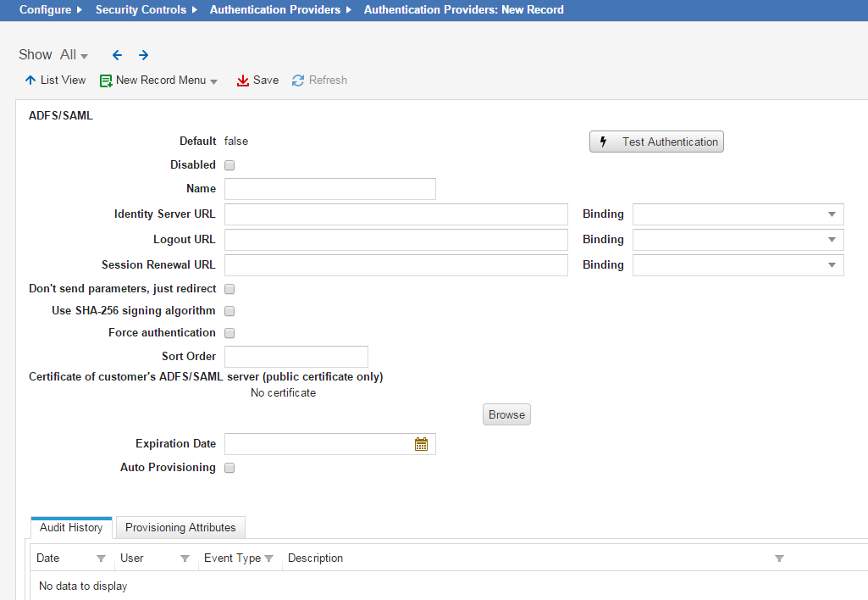Open the calendar icon beside Expiration Date
Image resolution: width=868 pixels, height=600 pixels.
click(422, 443)
